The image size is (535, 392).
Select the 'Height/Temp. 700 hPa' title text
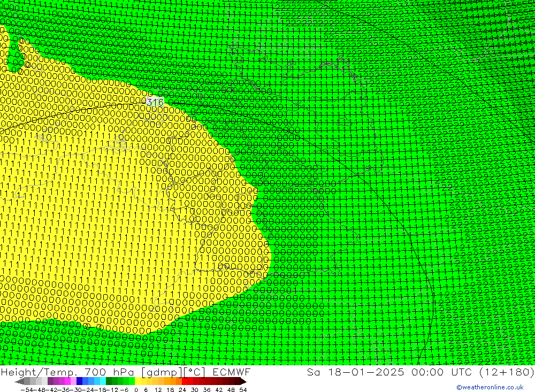click(x=68, y=372)
